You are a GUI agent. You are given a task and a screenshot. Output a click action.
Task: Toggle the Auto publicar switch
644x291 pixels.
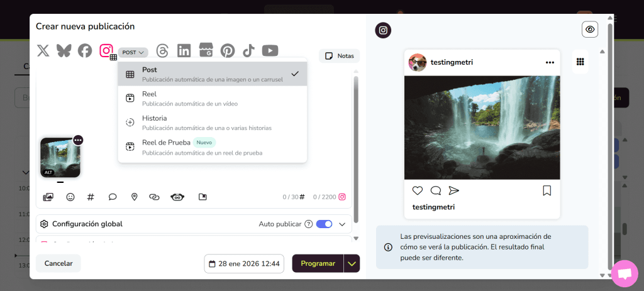pyautogui.click(x=324, y=224)
